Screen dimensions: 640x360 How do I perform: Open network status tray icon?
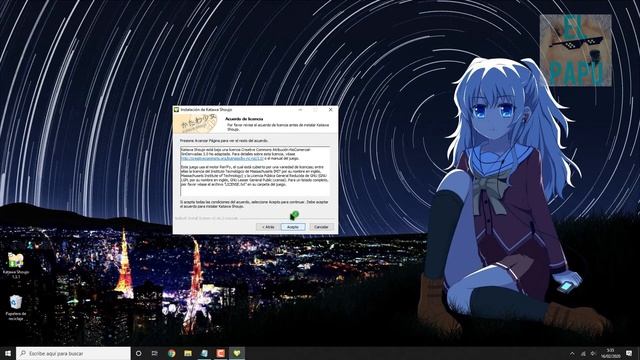pos(583,353)
